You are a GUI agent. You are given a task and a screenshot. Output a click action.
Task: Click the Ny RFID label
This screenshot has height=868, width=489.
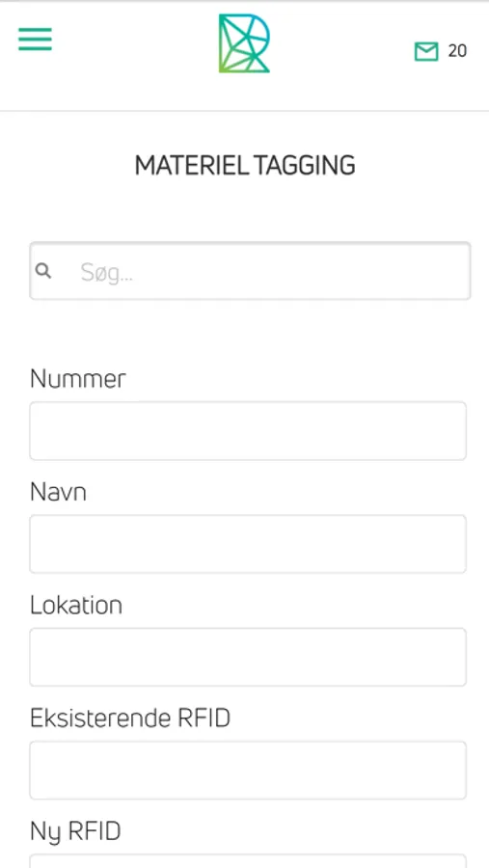click(75, 832)
